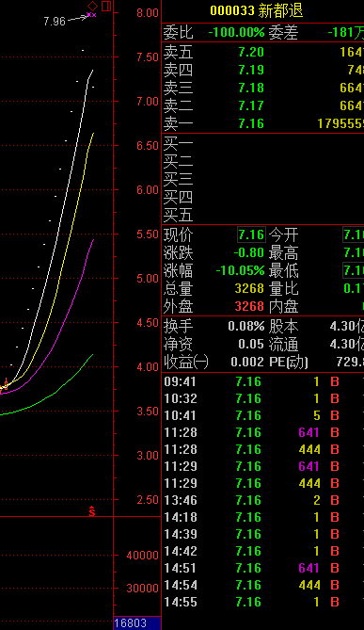Click the 买二 bid row label

tap(178, 162)
